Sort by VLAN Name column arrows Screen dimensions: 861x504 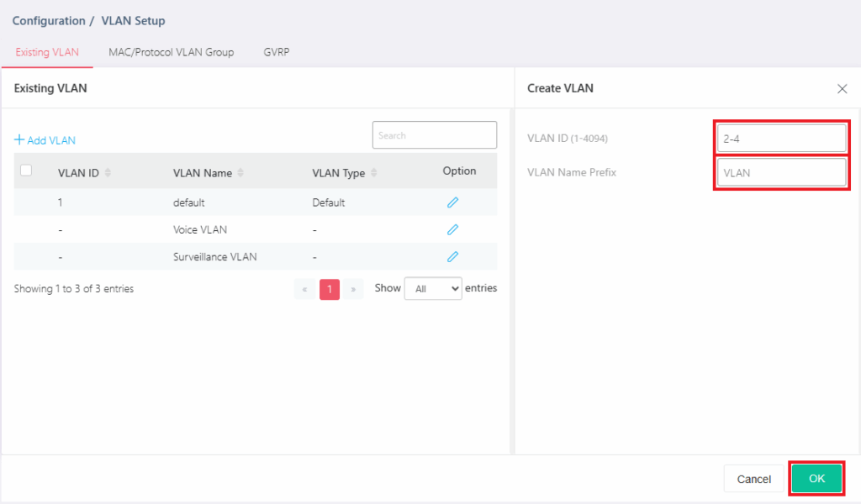(240, 173)
